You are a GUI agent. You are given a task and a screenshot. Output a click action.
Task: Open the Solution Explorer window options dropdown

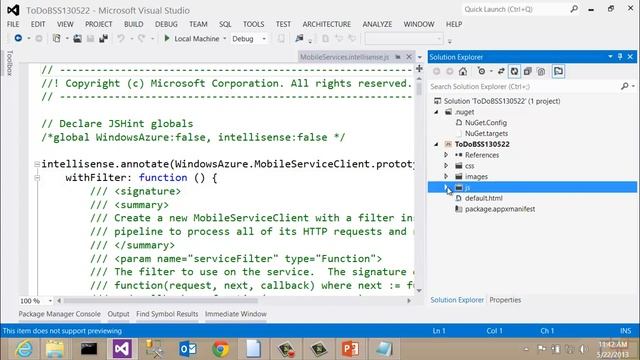pyautogui.click(x=610, y=57)
